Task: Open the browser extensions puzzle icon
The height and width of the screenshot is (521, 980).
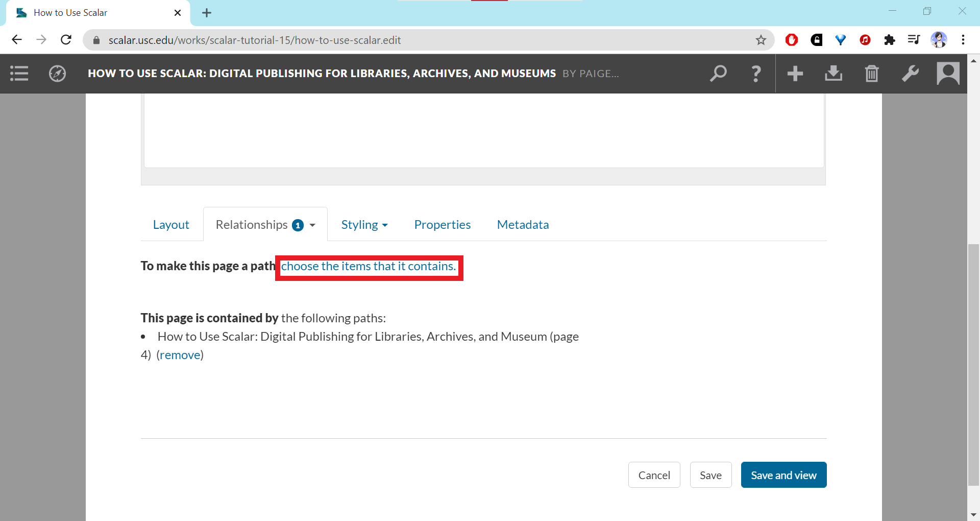Action: tap(889, 40)
